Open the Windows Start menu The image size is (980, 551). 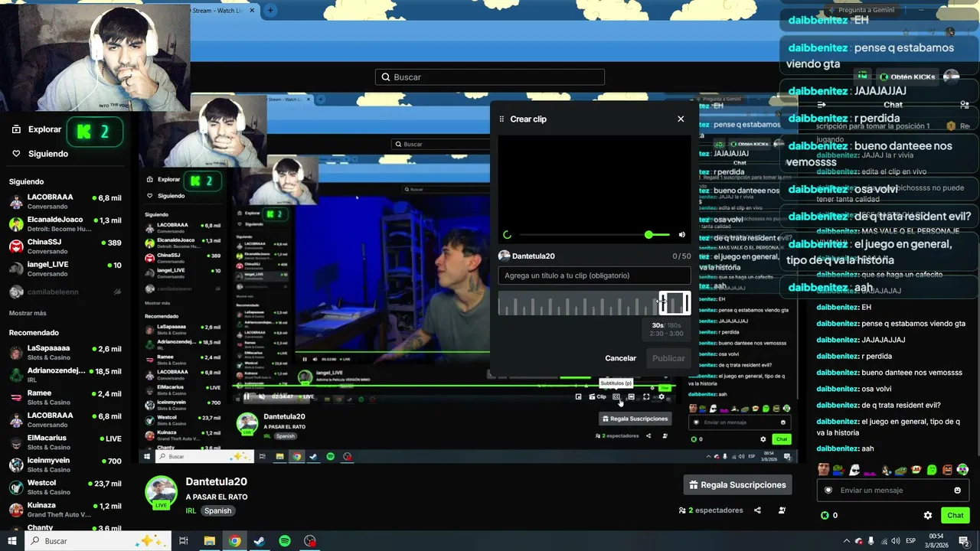(11, 541)
